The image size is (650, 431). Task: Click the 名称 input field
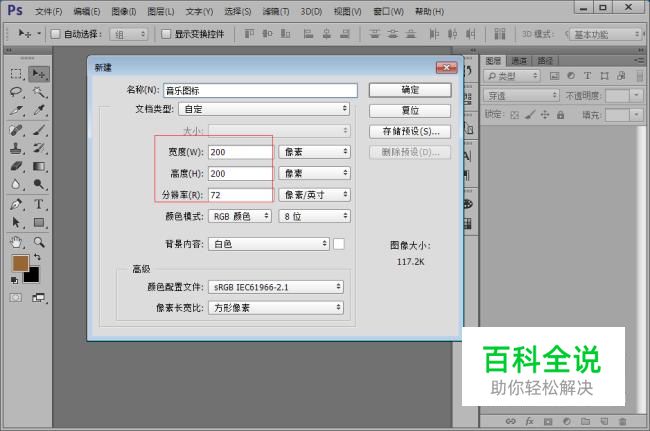click(260, 90)
